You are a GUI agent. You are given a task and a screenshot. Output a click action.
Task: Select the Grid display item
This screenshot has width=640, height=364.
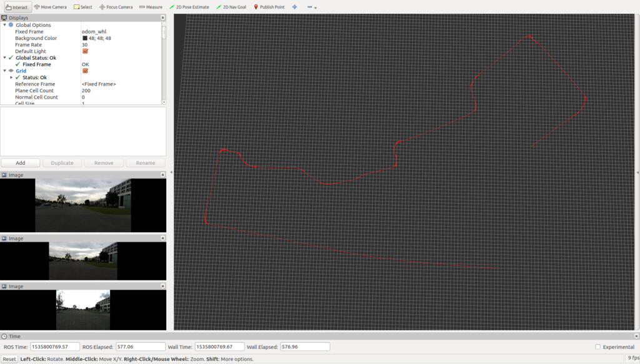click(21, 71)
